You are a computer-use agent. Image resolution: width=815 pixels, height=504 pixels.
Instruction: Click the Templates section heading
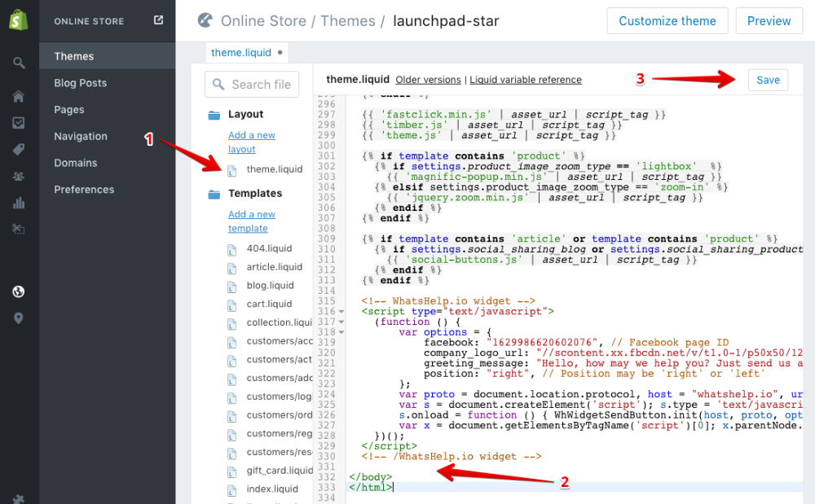[x=255, y=194]
